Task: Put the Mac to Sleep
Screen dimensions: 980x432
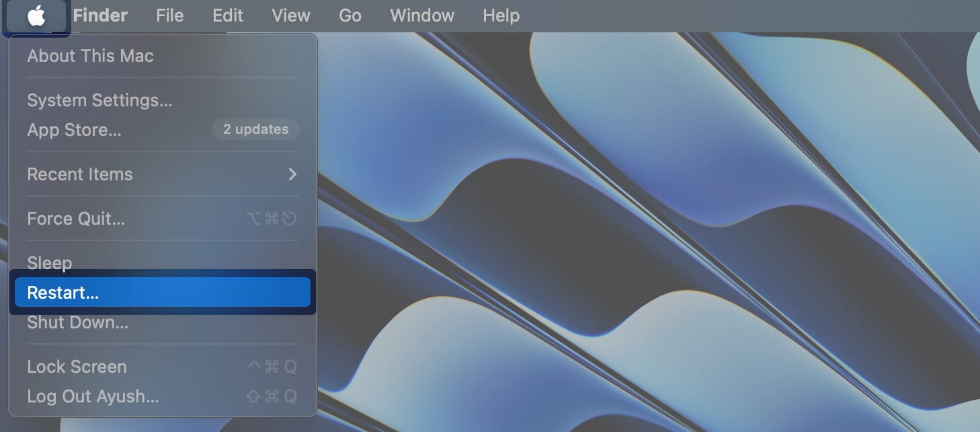Action: coord(49,263)
